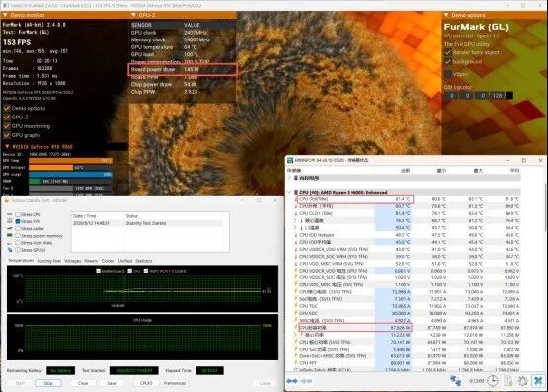Click the Stop button in AIDA64
548x392 pixels.
48,383
